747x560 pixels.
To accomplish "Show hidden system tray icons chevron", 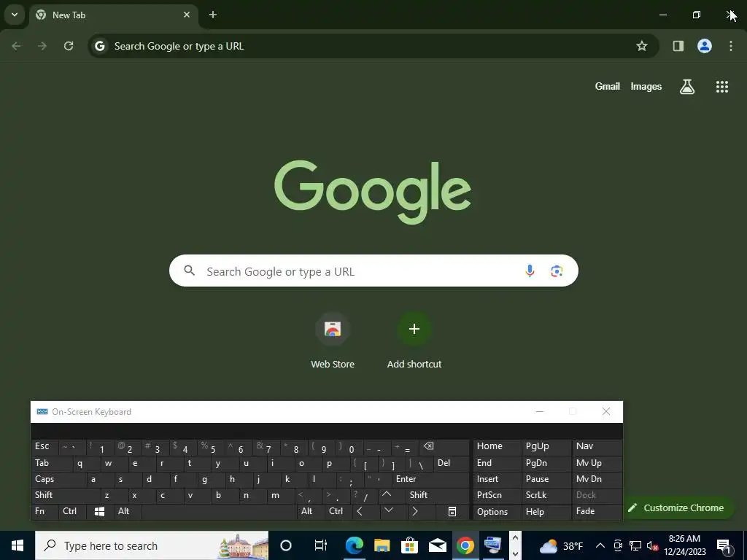I will tap(600, 545).
